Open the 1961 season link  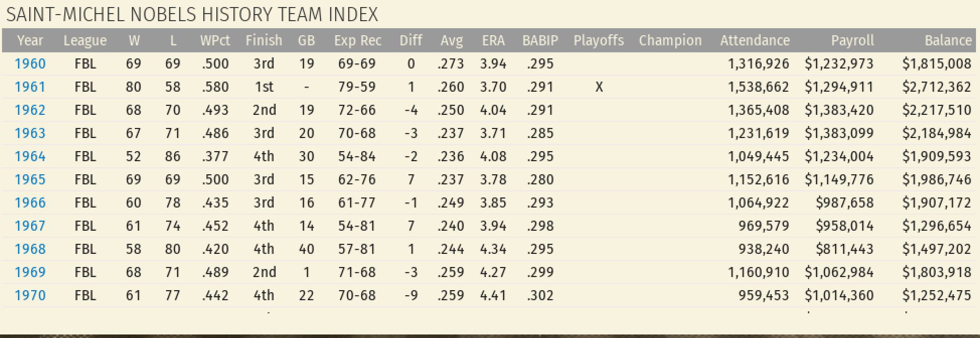pos(30,87)
